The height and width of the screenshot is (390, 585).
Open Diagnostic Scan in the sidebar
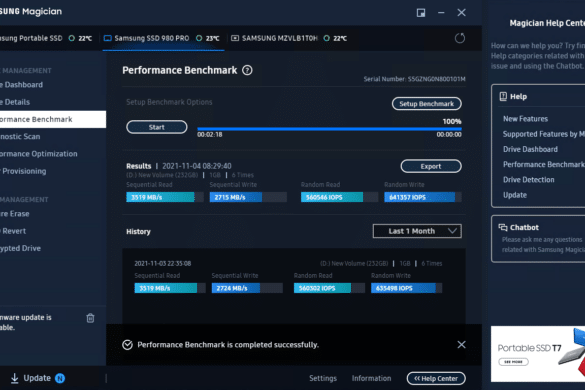tap(53, 137)
